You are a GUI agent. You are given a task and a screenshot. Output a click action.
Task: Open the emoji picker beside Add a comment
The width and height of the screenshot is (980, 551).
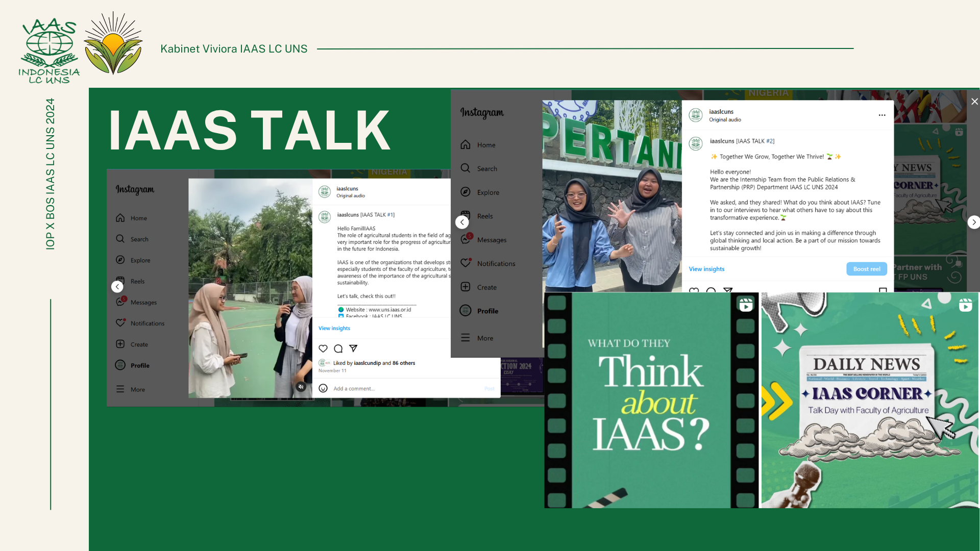[323, 388]
